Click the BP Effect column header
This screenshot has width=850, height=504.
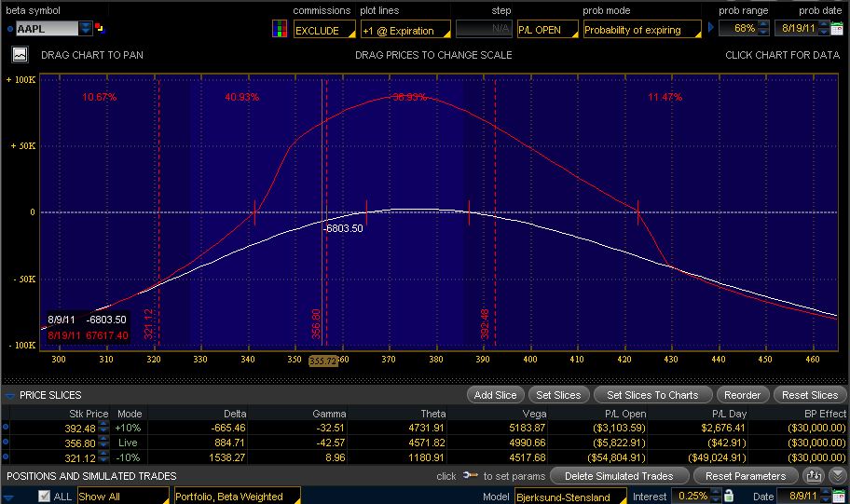[x=825, y=414]
